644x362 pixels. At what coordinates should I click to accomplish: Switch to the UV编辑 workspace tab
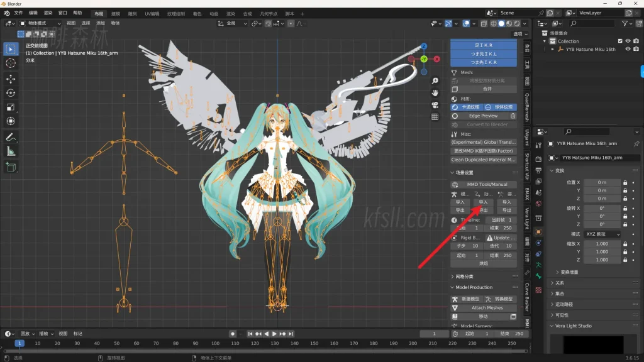[152, 13]
